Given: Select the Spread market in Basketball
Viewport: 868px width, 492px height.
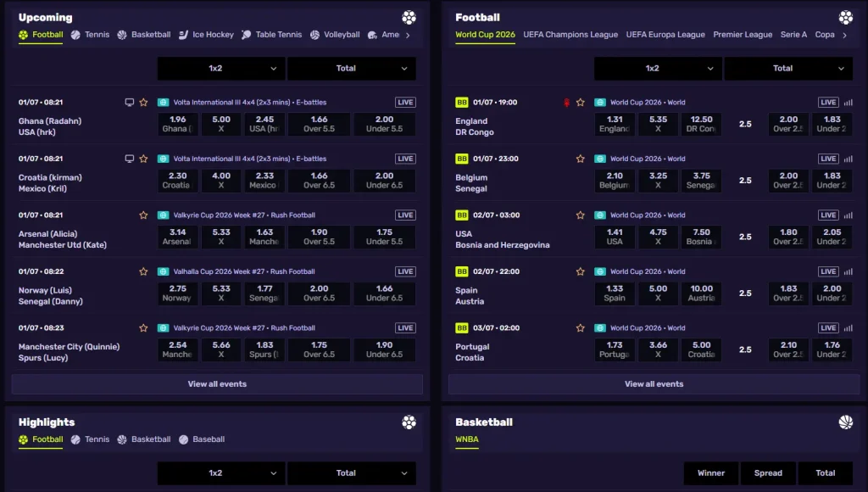Looking at the screenshot, I should [768, 473].
